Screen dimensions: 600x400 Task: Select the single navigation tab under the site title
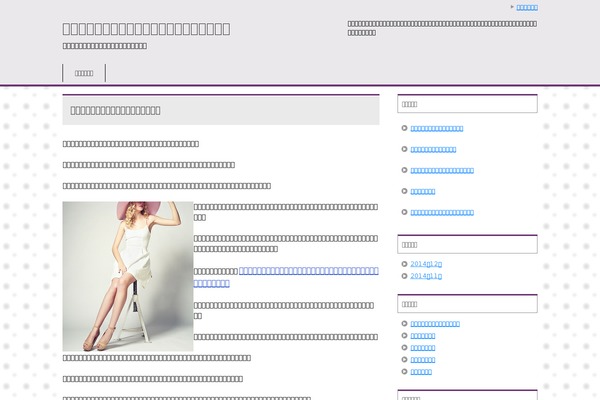click(84, 73)
